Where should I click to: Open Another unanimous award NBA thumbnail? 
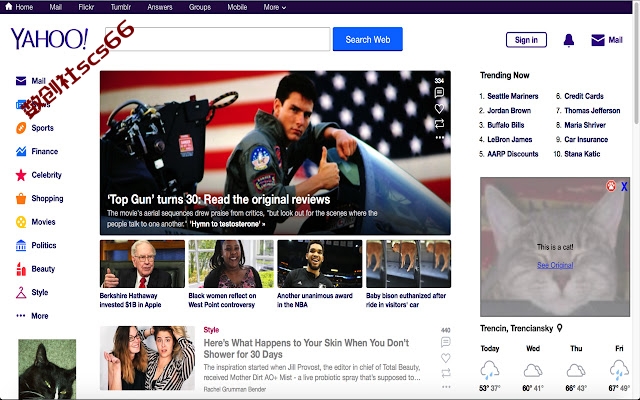320,264
